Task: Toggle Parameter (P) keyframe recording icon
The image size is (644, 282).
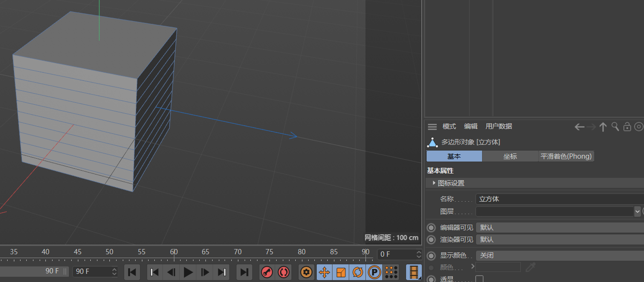Action: [375, 272]
